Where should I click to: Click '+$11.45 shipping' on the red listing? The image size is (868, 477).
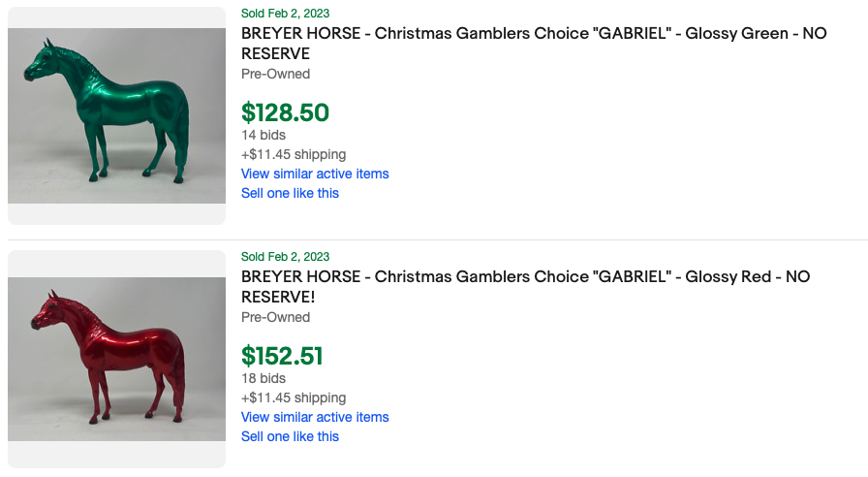293,397
